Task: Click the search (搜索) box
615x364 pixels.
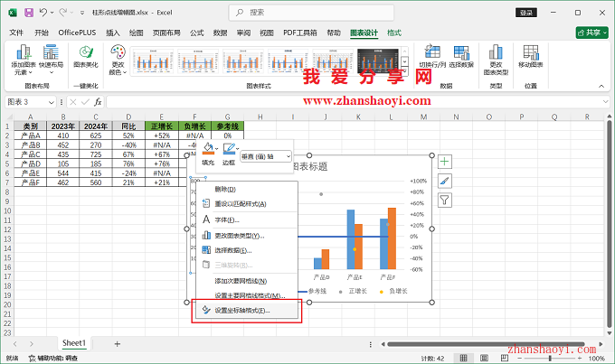Action: click(311, 13)
